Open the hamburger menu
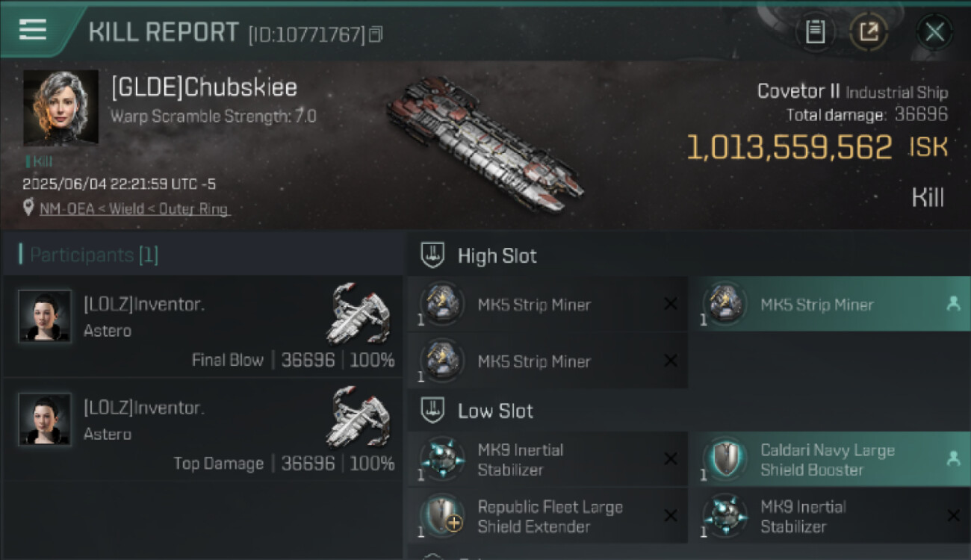This screenshot has width=971, height=560. [33, 30]
